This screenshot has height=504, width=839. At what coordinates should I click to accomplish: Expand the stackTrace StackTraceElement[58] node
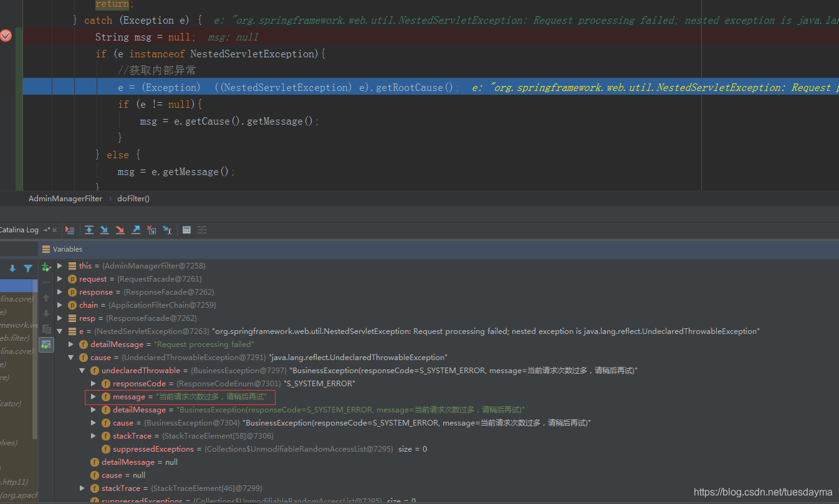[93, 436]
